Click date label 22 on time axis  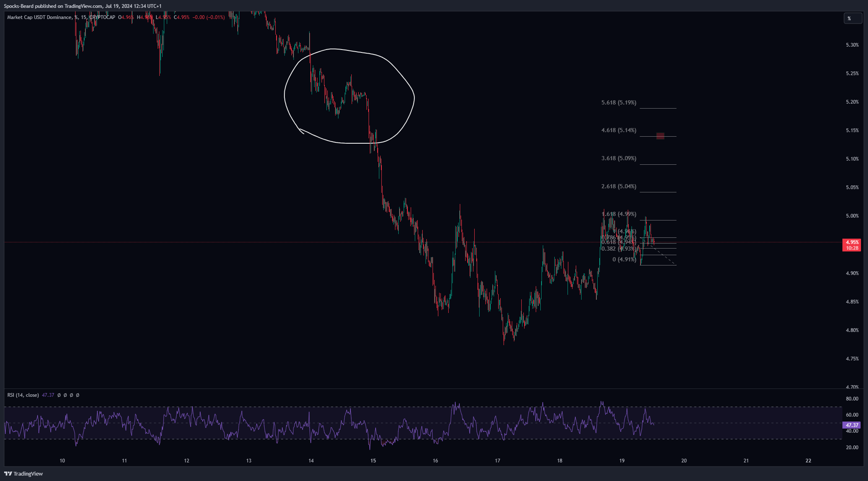808,461
